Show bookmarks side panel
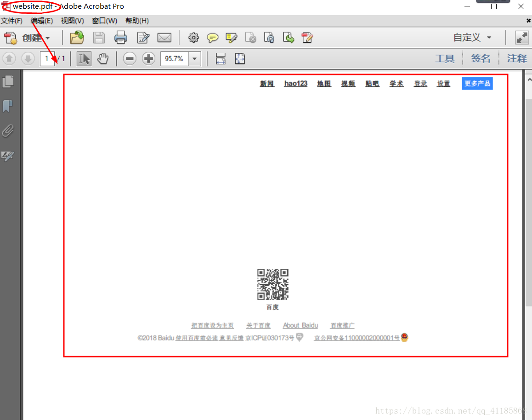This screenshot has width=532, height=420. (8, 106)
